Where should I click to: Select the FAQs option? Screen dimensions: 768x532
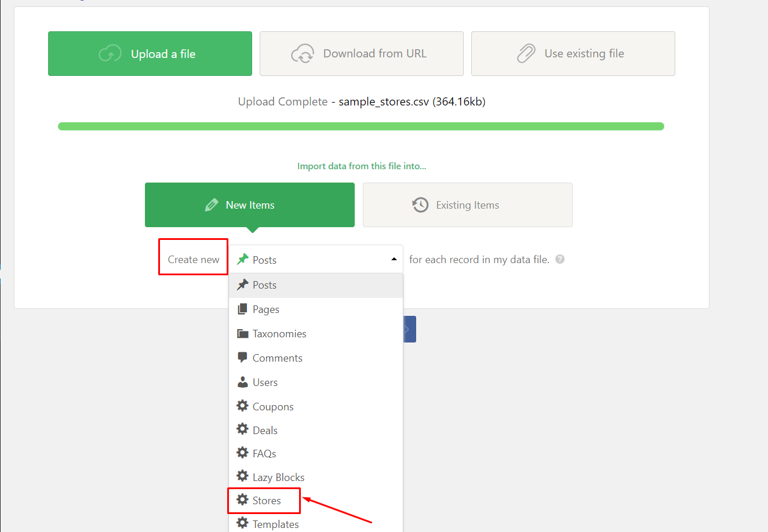[264, 454]
